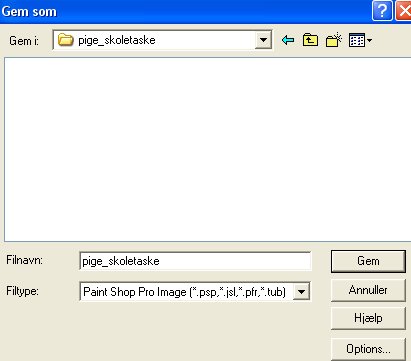Create a new folder
The image size is (411, 361).
point(334,40)
